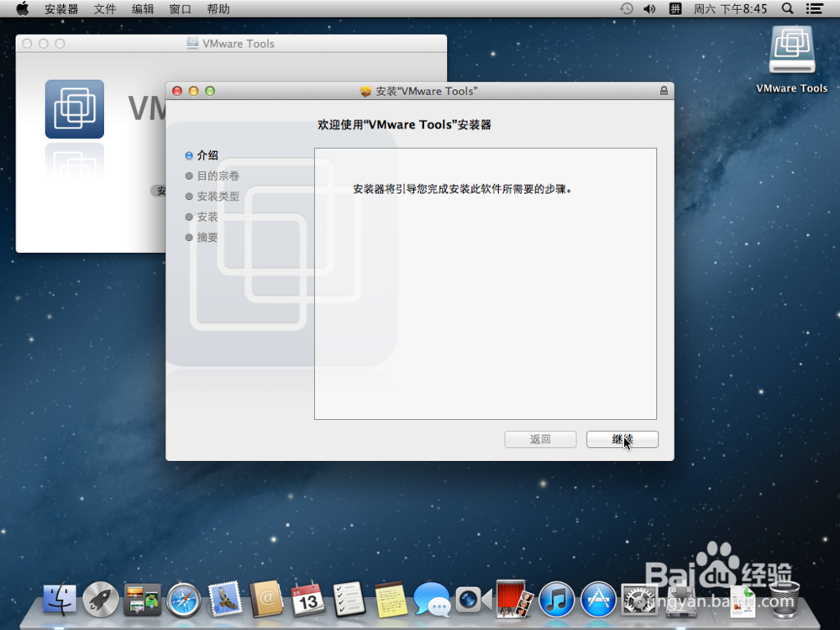Image resolution: width=840 pixels, height=630 pixels.
Task: Select the 介绍 step in installer sidebar
Action: coord(202,155)
